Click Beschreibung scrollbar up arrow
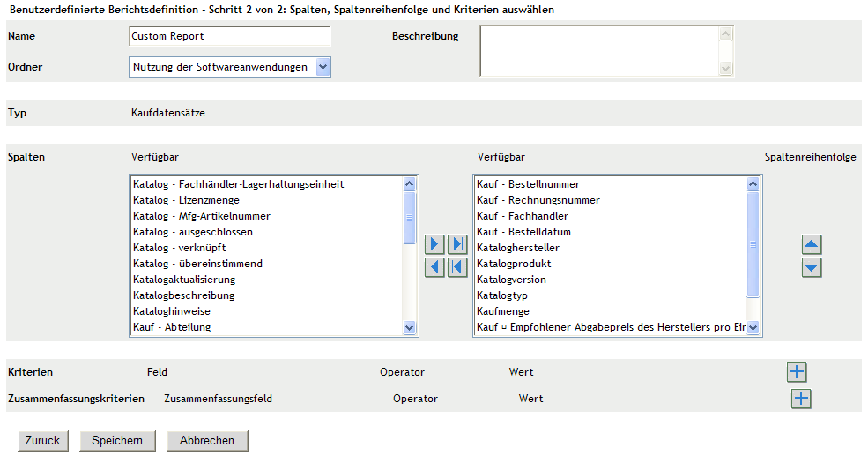868x463 pixels. [726, 34]
